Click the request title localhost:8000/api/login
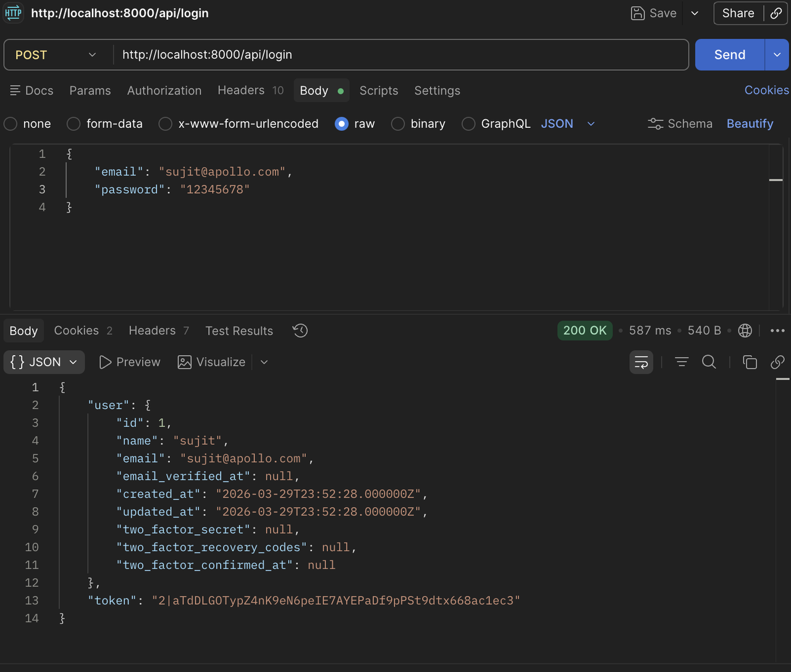This screenshot has height=672, width=791. click(x=120, y=13)
